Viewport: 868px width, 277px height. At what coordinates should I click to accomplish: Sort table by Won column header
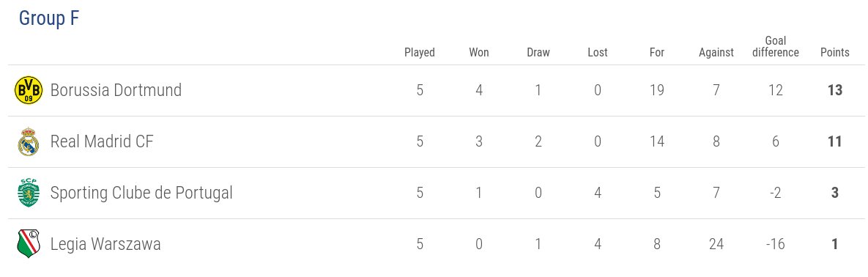point(479,53)
